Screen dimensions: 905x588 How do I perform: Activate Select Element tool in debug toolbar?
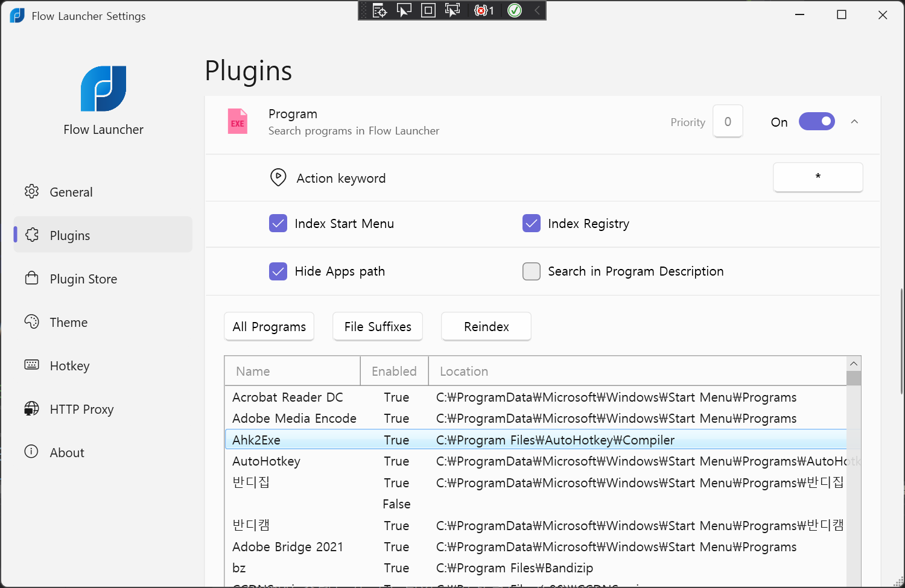(x=404, y=10)
